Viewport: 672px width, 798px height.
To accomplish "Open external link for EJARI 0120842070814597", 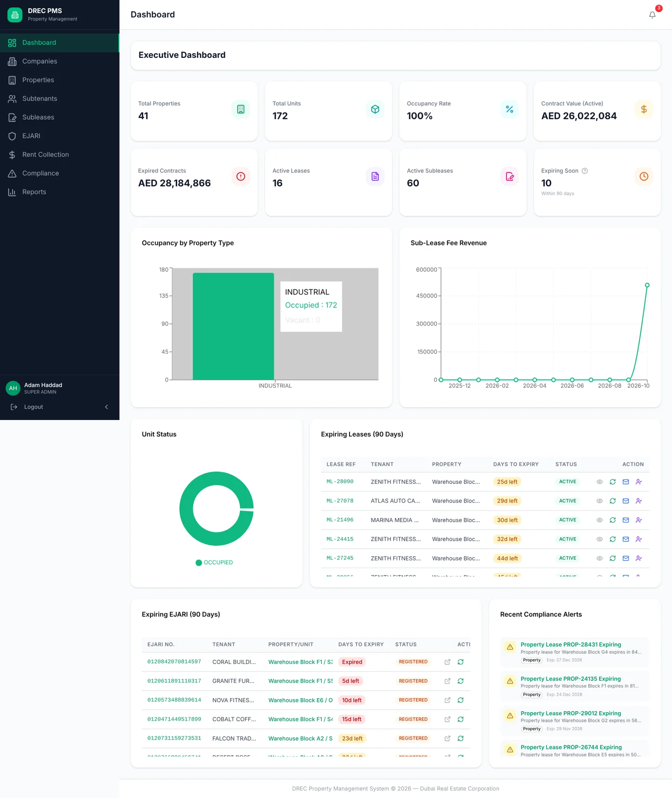I will [x=448, y=662].
